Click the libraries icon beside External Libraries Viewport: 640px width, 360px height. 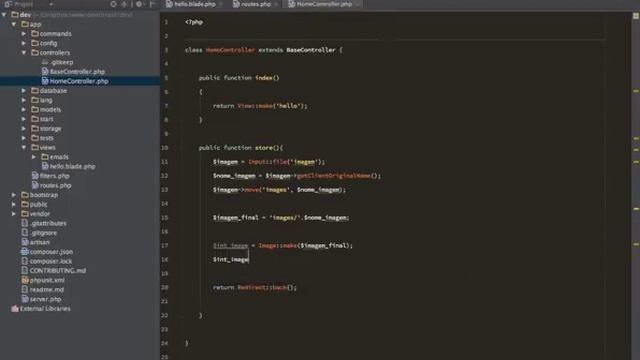click(x=15, y=309)
